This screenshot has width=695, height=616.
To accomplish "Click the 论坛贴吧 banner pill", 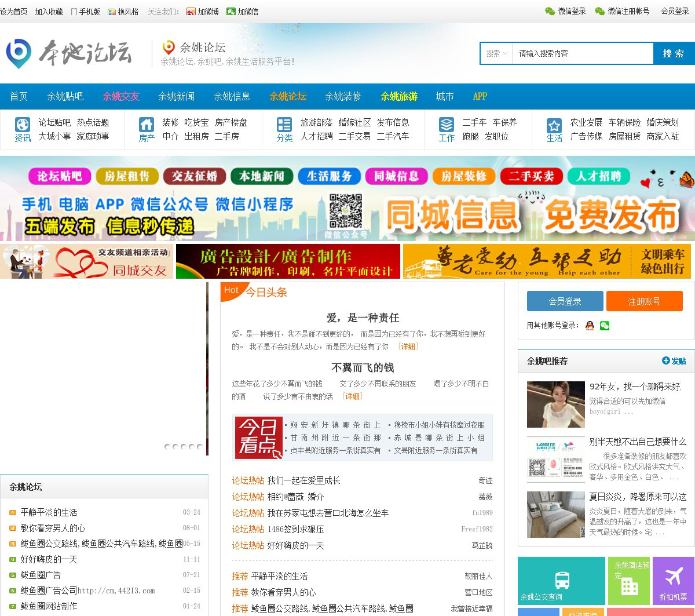I will click(60, 176).
